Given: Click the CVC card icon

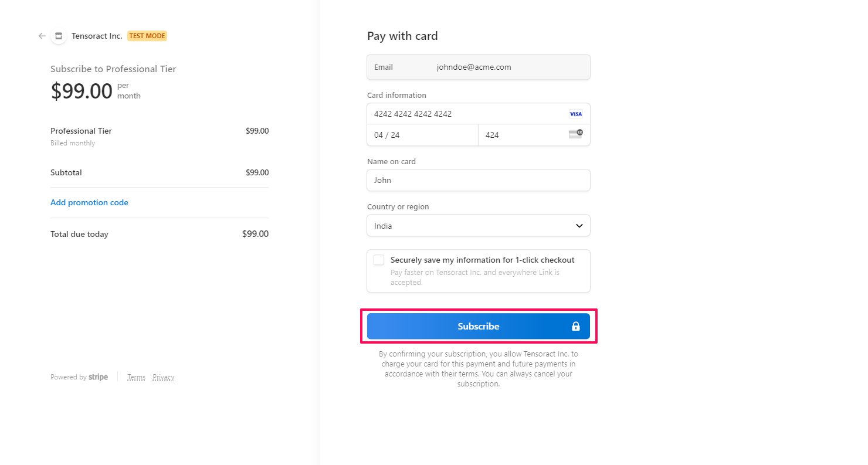Looking at the screenshot, I should [x=575, y=134].
